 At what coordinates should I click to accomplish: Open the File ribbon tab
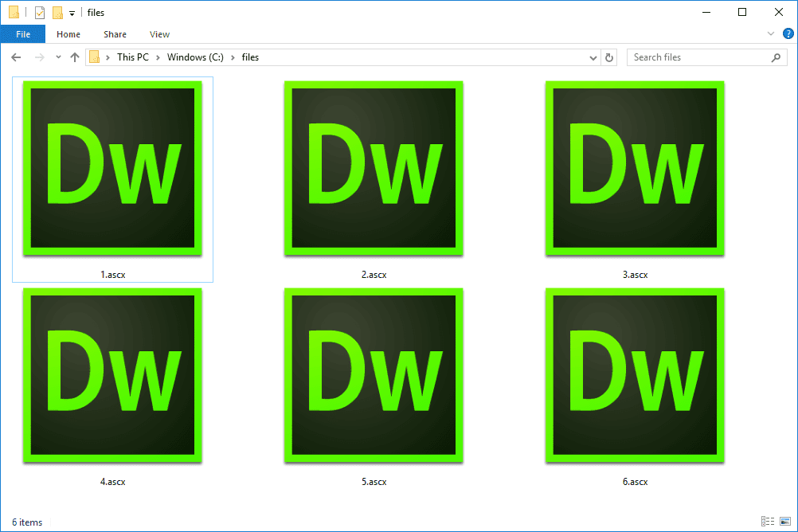point(23,34)
